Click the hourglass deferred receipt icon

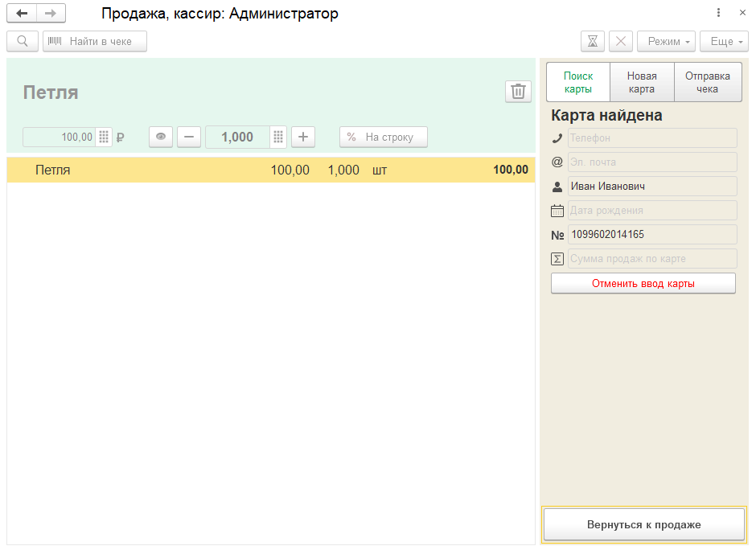[593, 41]
